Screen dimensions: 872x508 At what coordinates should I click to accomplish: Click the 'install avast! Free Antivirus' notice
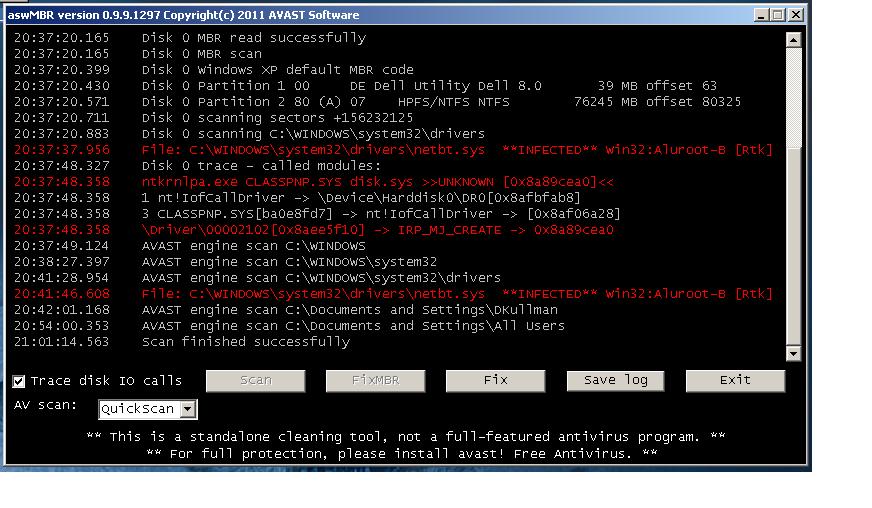point(402,454)
